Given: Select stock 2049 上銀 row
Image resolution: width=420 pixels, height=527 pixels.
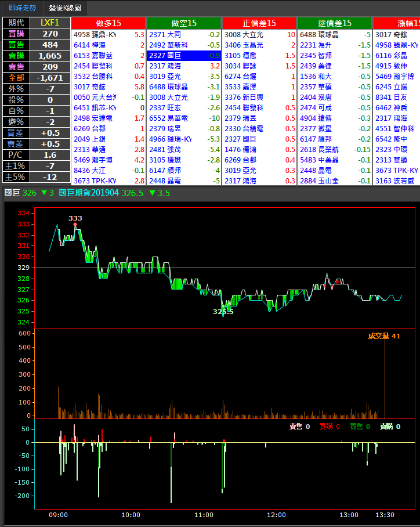Looking at the screenshot, I should 108,139.
